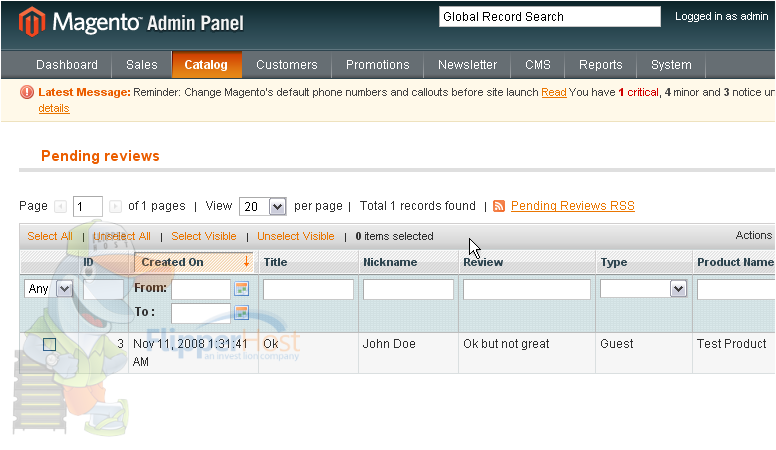Click the Created On sort arrow
This screenshot has width=776, height=450.
246,262
